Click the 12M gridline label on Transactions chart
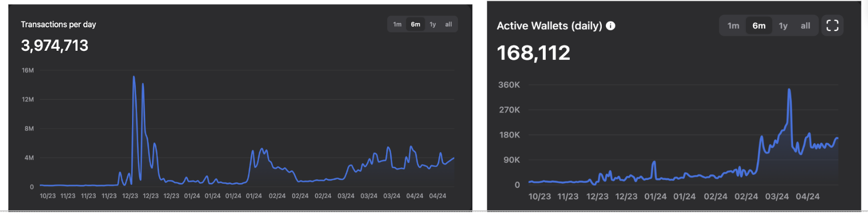The width and height of the screenshot is (868, 213). click(x=28, y=99)
